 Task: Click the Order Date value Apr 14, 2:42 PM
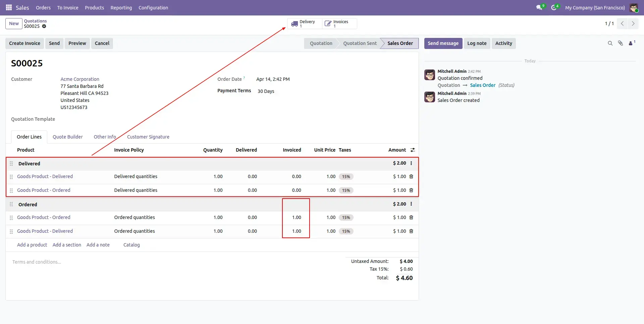[x=273, y=79]
